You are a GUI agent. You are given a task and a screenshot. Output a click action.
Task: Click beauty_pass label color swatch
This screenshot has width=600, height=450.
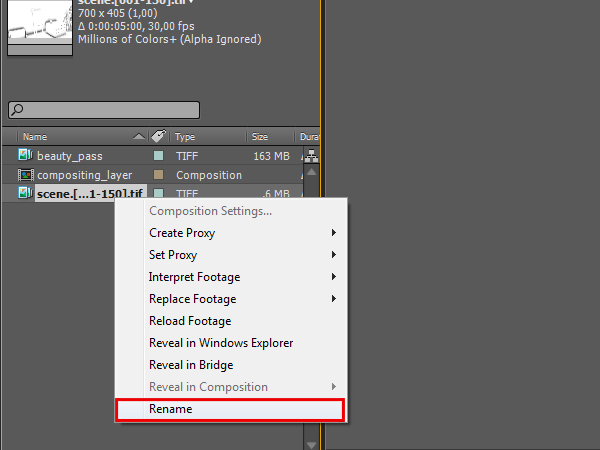coord(158,156)
